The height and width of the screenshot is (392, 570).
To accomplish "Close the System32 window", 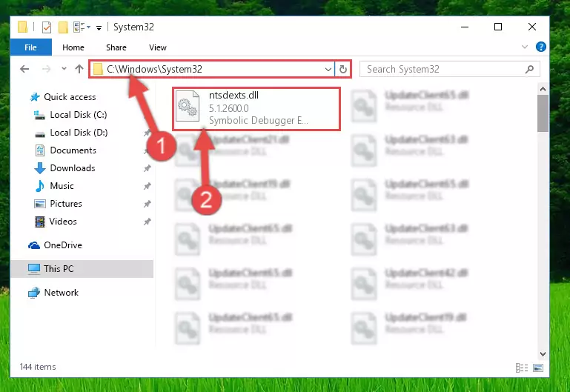I will coord(532,27).
